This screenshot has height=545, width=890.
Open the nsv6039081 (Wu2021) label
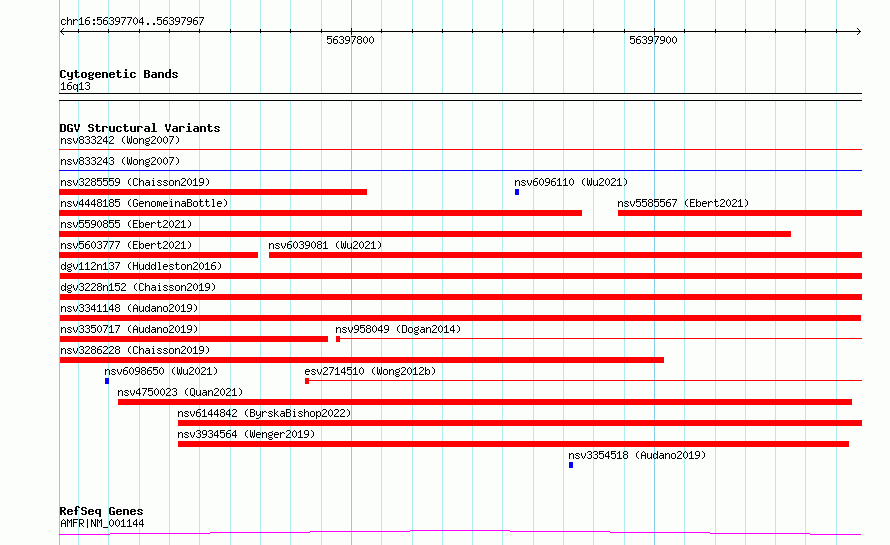(x=325, y=245)
